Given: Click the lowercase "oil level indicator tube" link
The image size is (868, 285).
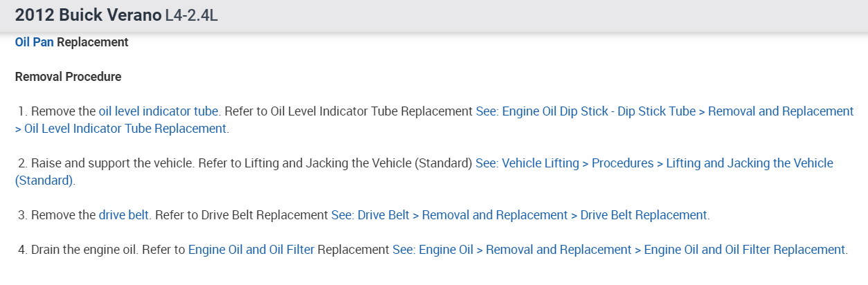Looking at the screenshot, I should [x=159, y=111].
